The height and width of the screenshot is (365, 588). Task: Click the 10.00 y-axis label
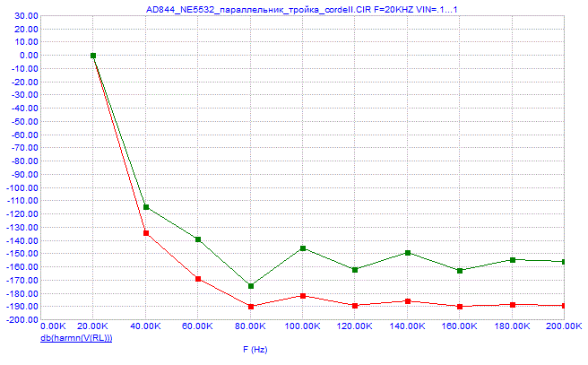point(26,42)
